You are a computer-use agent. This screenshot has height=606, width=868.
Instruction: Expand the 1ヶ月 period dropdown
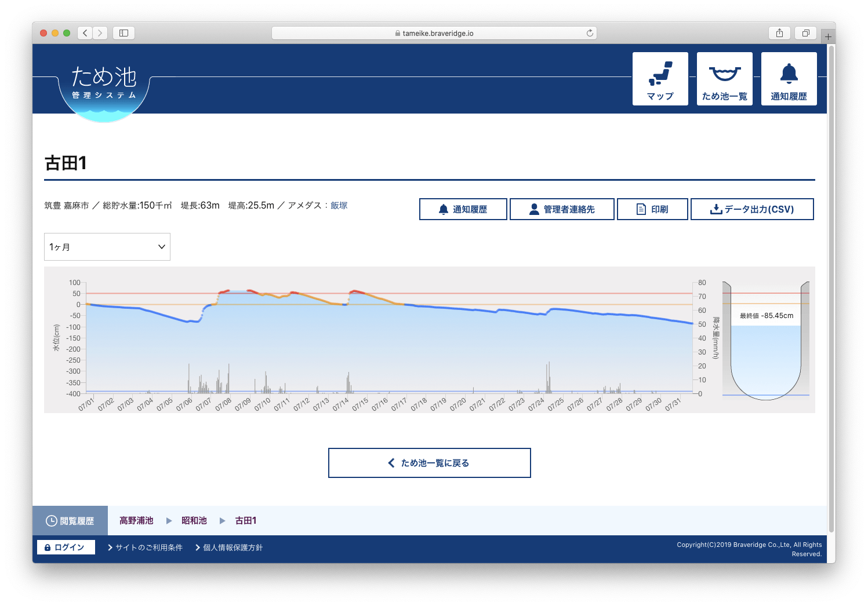coord(107,247)
